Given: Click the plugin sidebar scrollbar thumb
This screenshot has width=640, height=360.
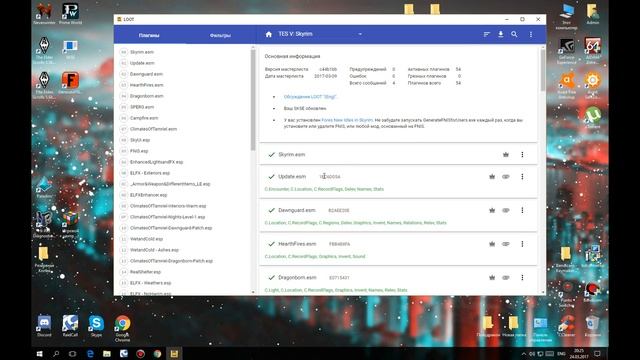Looking at the screenshot, I should point(253,100).
